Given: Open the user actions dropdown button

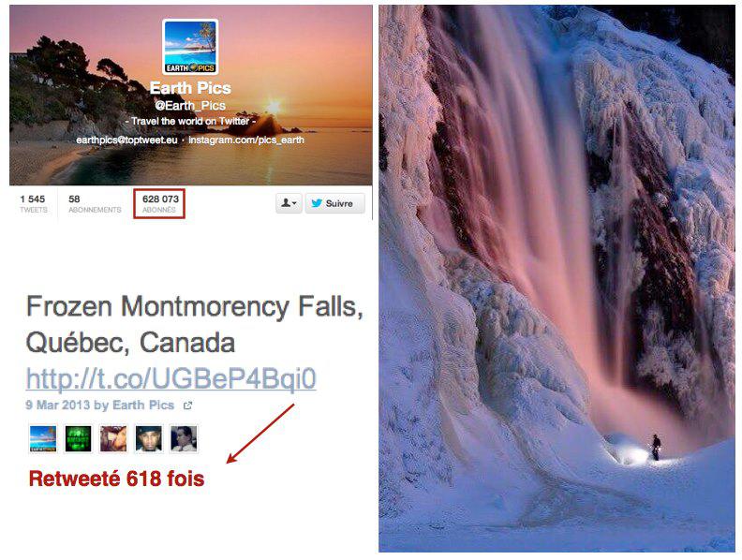Looking at the screenshot, I should [289, 203].
